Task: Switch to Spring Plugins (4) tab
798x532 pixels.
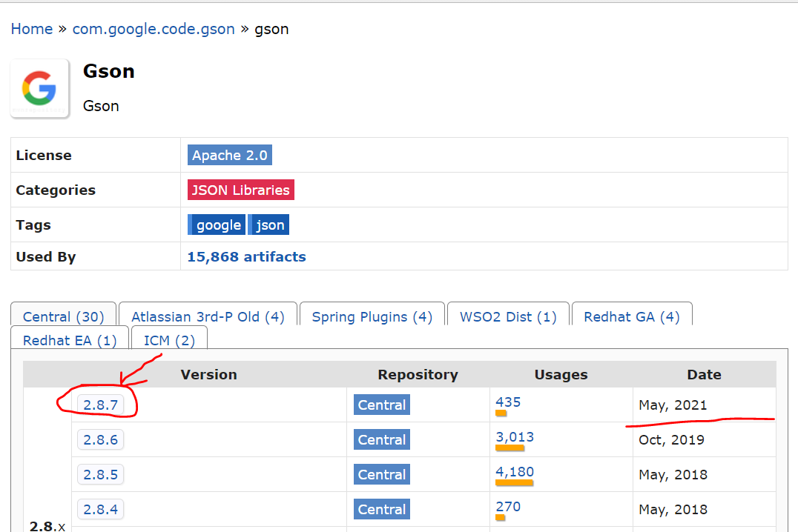Action: tap(372, 316)
